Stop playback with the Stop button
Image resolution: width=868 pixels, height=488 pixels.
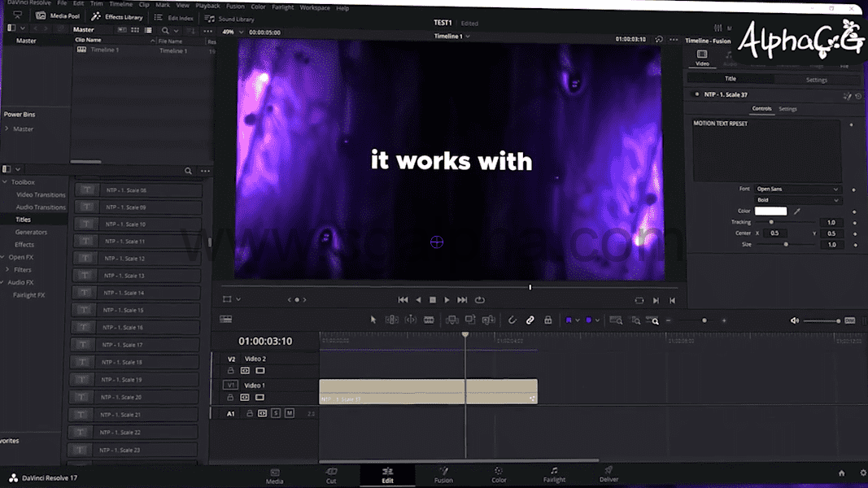[433, 300]
